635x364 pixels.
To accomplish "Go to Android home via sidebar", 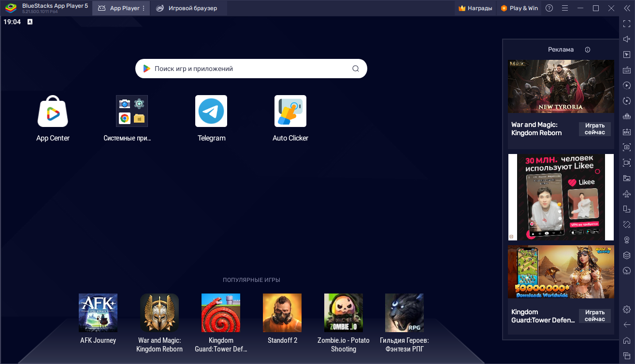I will (627, 340).
